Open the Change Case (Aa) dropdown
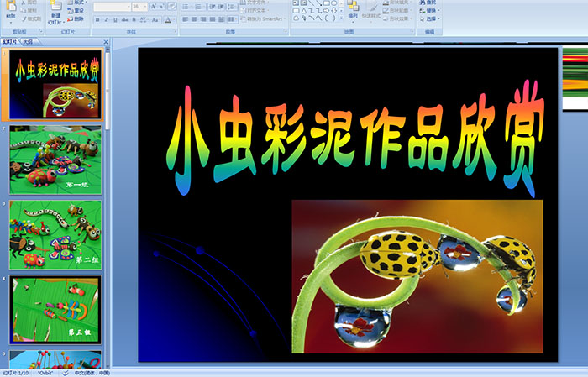 pyautogui.click(x=155, y=19)
